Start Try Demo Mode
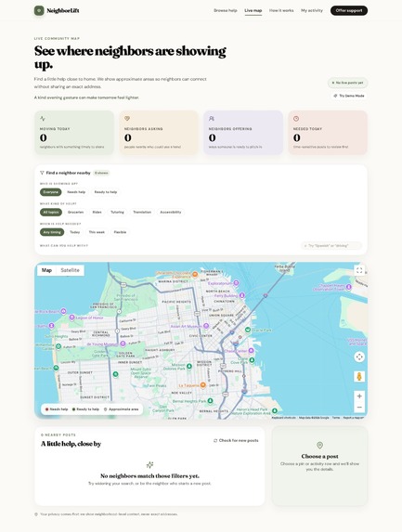Viewport: 402px width, 532px height. coord(349,96)
